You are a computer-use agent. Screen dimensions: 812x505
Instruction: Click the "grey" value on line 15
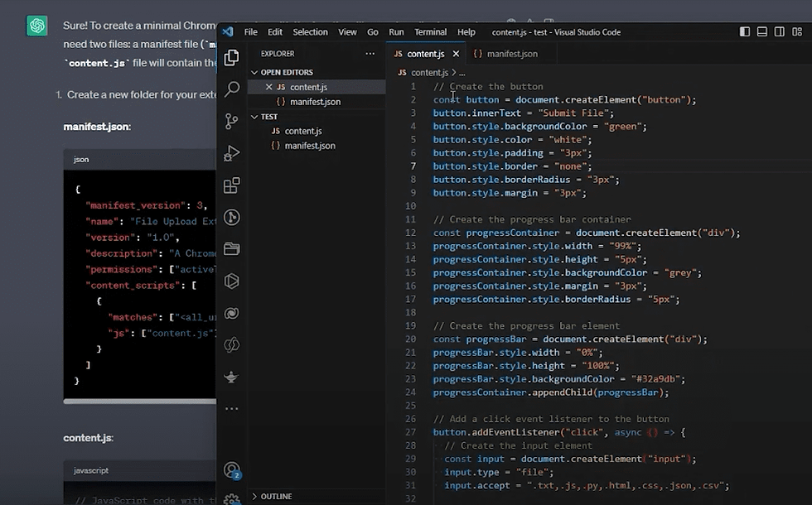[680, 272]
